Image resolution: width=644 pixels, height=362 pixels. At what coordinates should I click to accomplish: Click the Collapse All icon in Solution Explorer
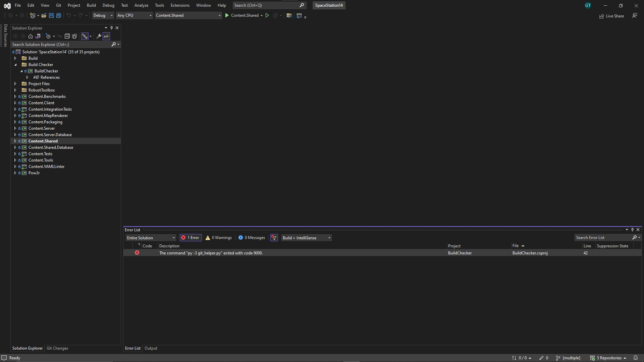coord(67,36)
